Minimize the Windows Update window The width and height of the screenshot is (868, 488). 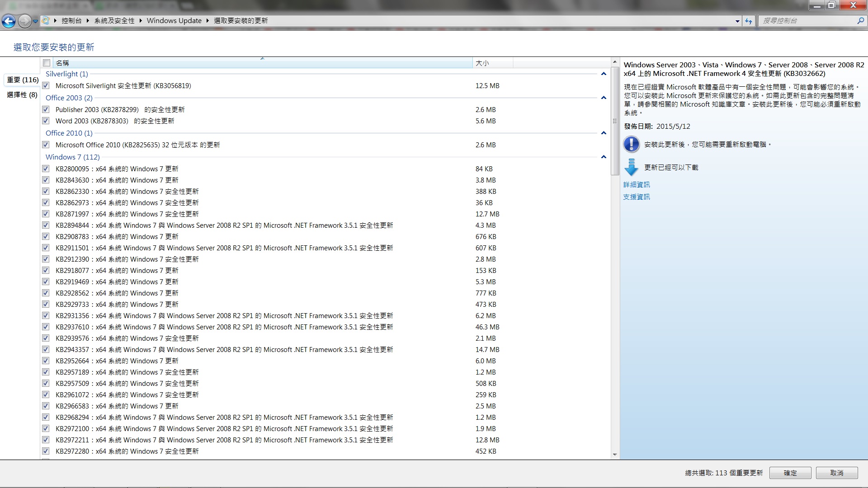coord(817,5)
